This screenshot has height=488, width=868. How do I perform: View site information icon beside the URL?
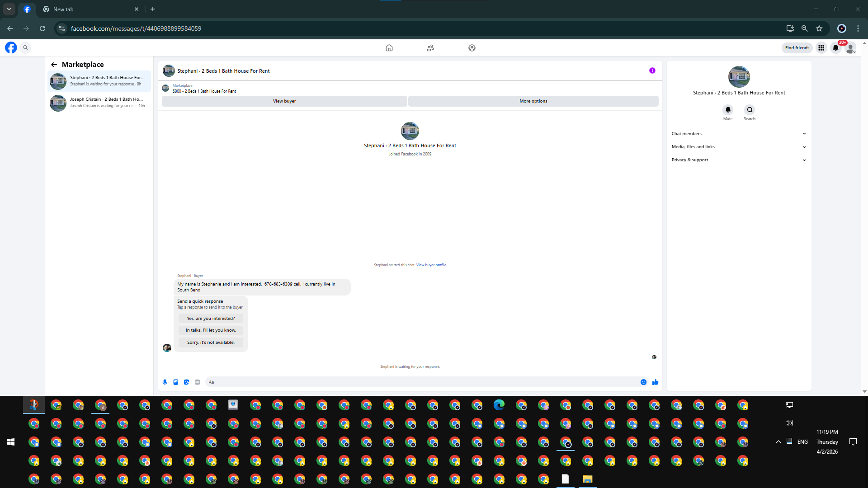(62, 28)
